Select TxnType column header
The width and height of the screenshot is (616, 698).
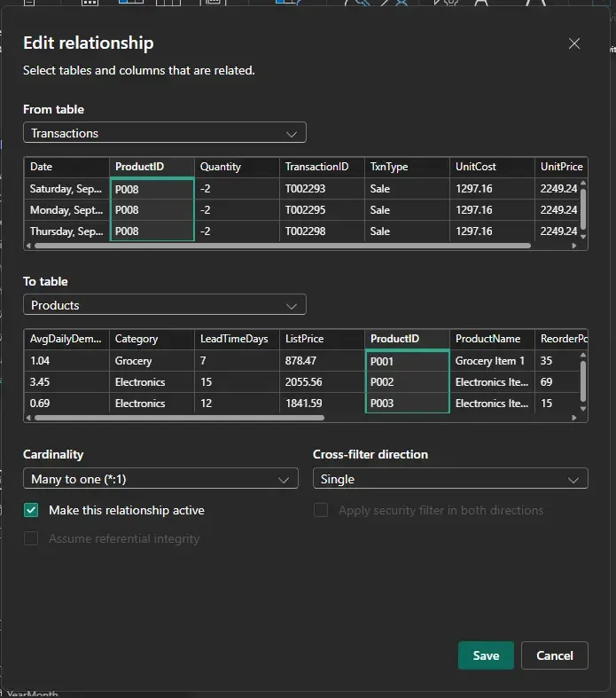tap(407, 167)
